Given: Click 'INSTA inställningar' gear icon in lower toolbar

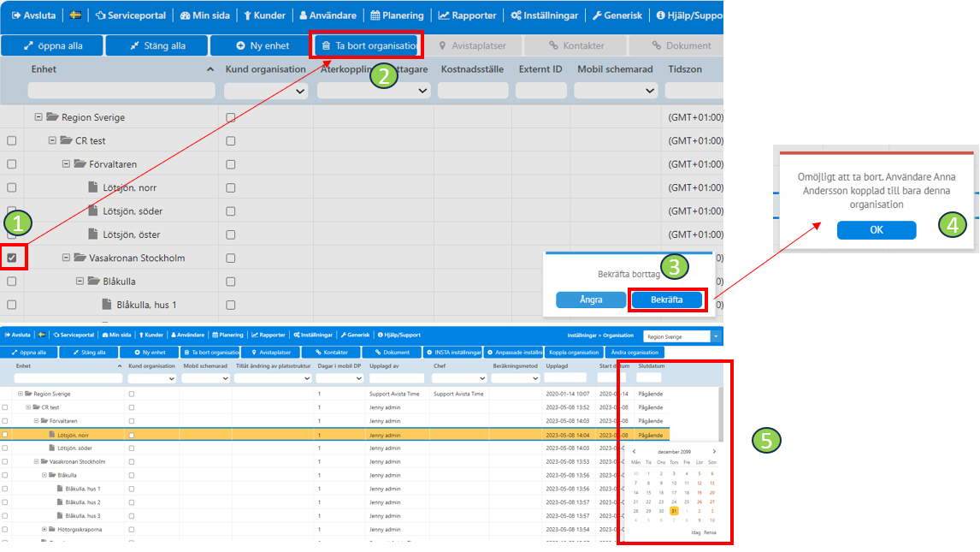Looking at the screenshot, I should pyautogui.click(x=429, y=353).
